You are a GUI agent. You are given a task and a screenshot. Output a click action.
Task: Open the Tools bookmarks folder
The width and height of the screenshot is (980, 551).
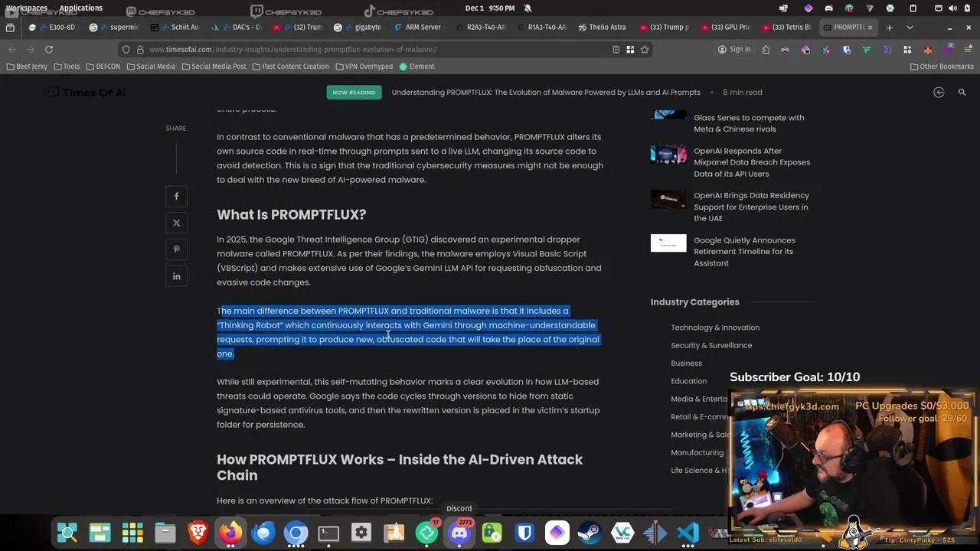pyautogui.click(x=67, y=67)
